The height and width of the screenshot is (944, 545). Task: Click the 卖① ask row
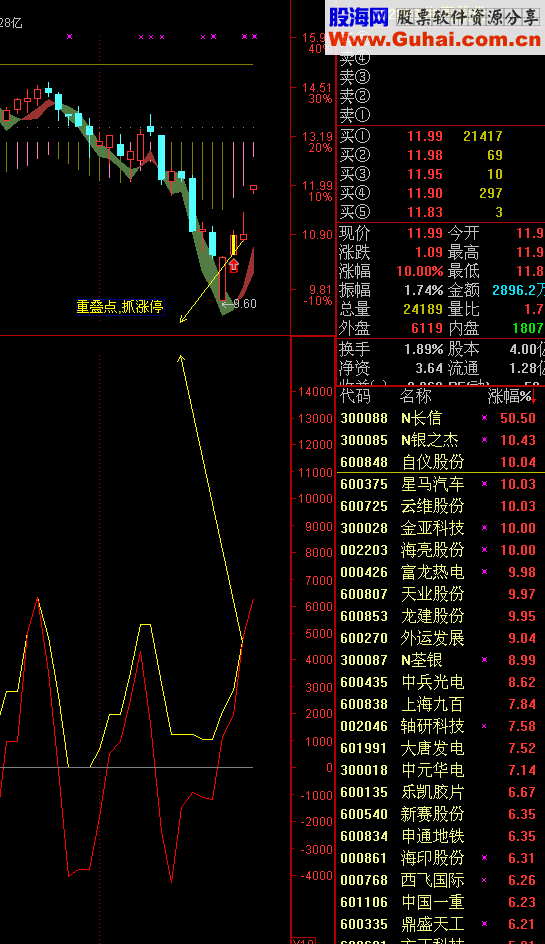440,114
